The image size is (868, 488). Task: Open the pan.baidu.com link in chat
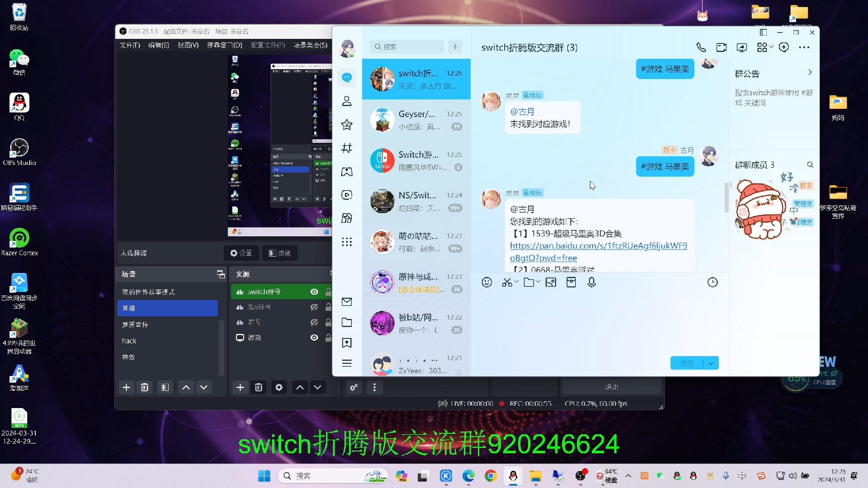pos(599,252)
